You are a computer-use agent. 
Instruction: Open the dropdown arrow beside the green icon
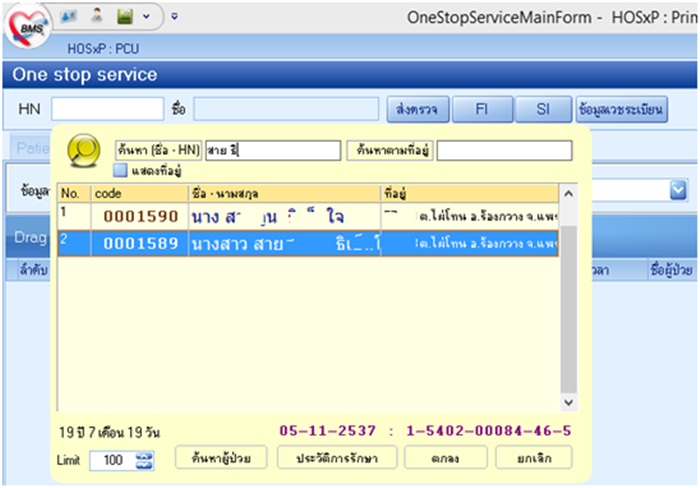146,17
